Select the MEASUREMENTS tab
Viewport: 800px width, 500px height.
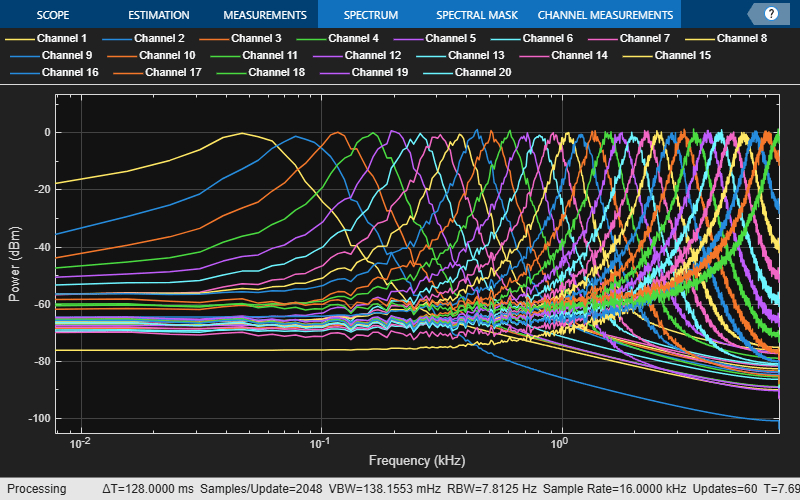click(265, 15)
